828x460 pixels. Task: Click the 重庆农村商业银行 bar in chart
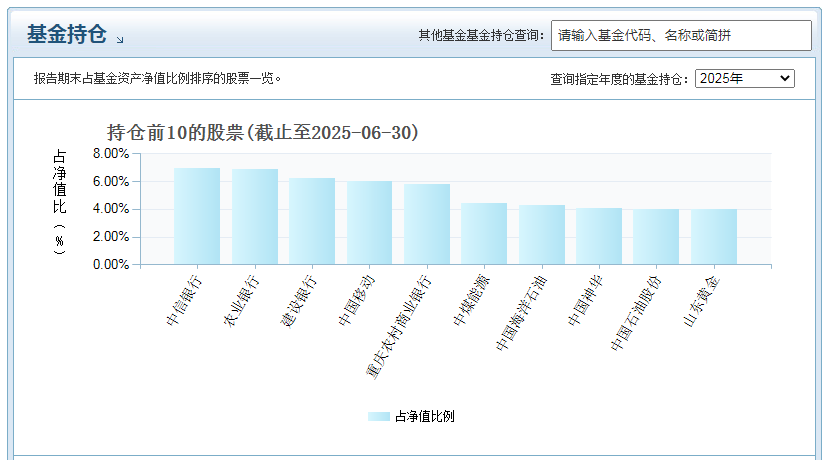(x=427, y=224)
